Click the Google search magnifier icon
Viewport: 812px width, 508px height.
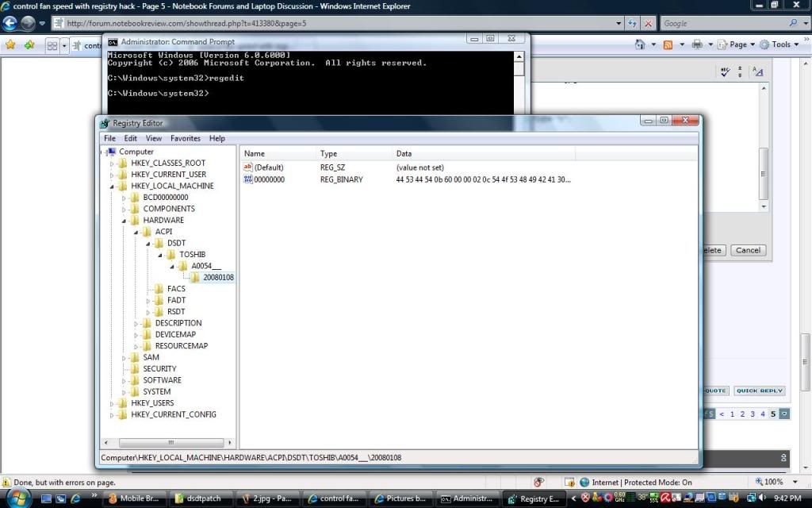click(793, 23)
